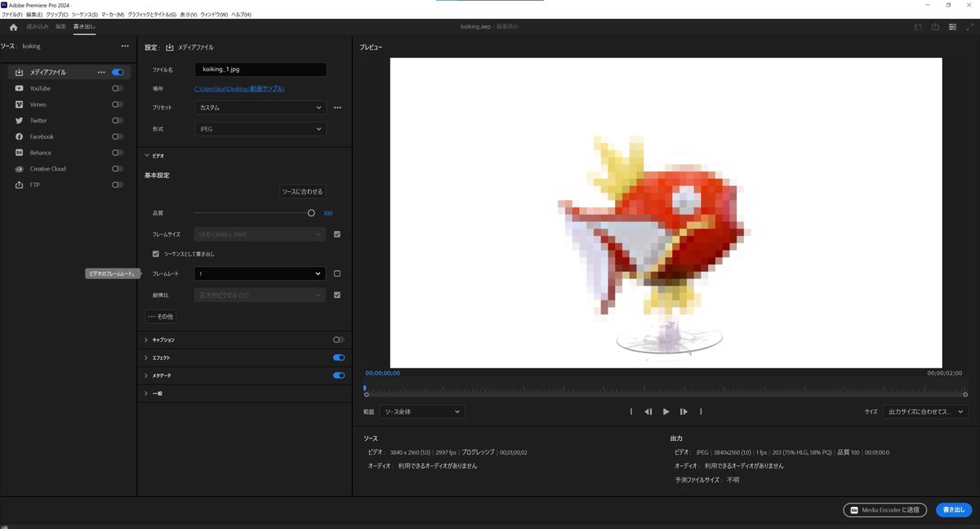
Task: Click the Twitter bird icon in the destination list
Action: [20, 121]
